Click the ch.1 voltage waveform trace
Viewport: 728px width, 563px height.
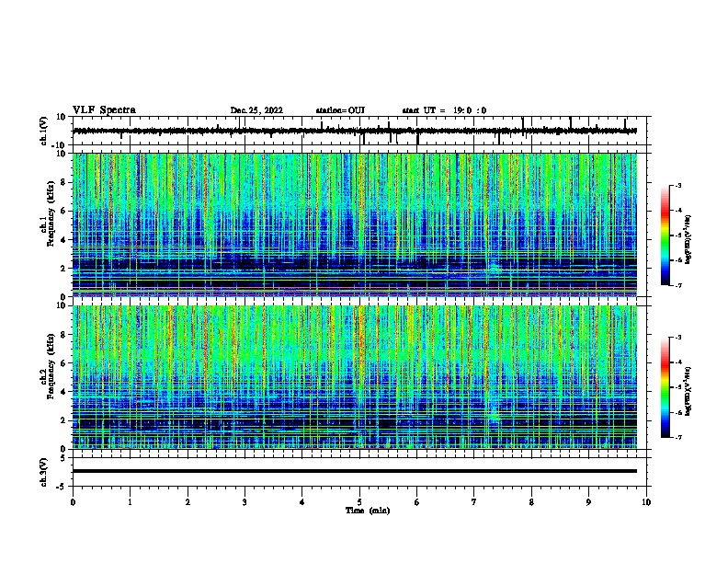355,131
